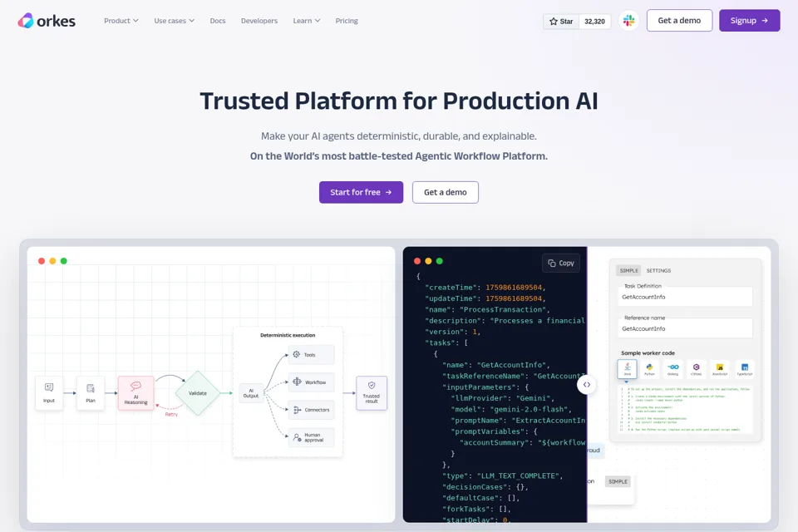Click the lower SIMPLE badge under the panel

[618, 481]
